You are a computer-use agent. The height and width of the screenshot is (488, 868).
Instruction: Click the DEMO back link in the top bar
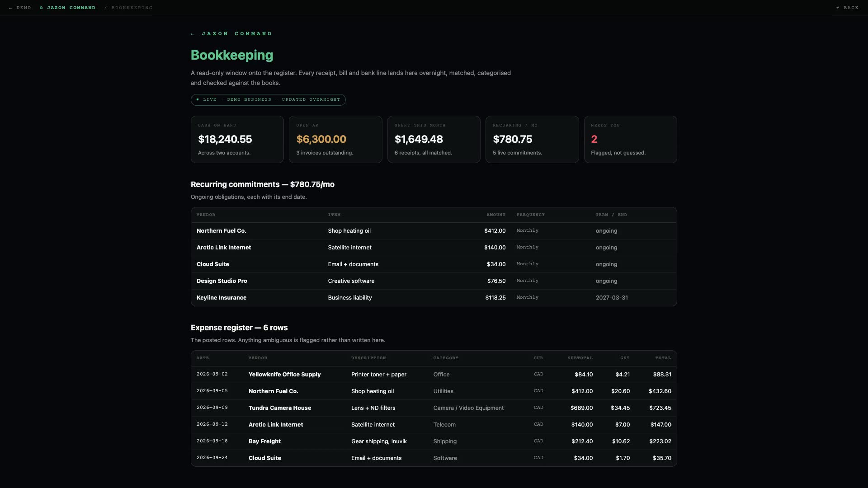(20, 8)
